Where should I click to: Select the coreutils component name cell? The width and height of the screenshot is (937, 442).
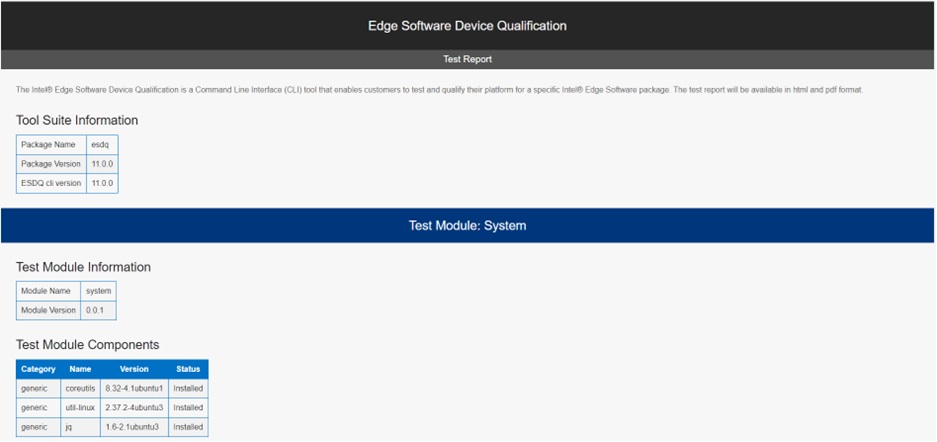[x=80, y=388]
